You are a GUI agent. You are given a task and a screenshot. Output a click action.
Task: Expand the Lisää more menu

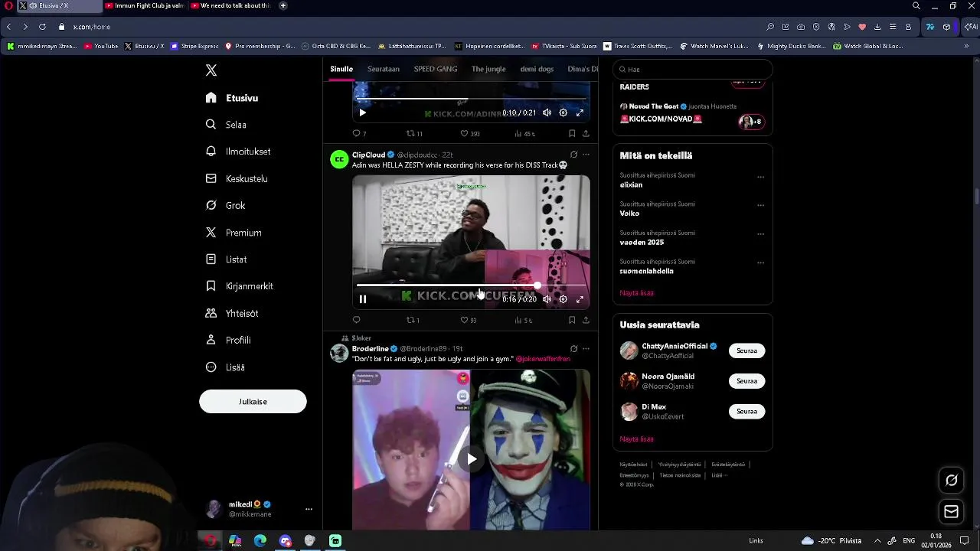tap(225, 367)
